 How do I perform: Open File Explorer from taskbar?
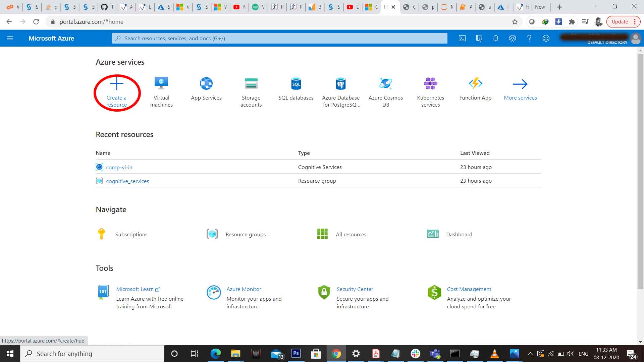point(235,354)
